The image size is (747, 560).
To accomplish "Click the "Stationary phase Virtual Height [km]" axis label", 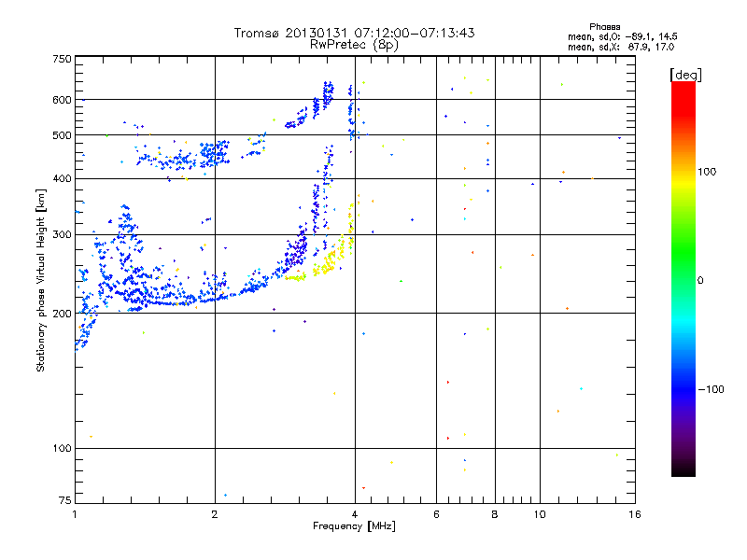I will point(41,280).
